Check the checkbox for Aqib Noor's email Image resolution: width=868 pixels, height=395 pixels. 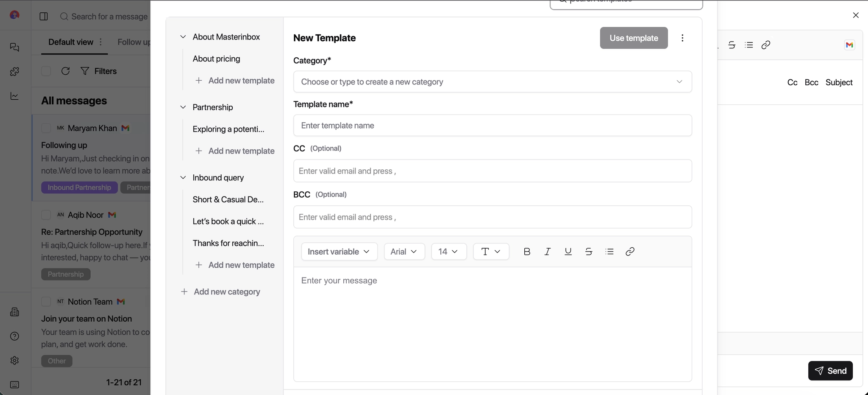[46, 215]
